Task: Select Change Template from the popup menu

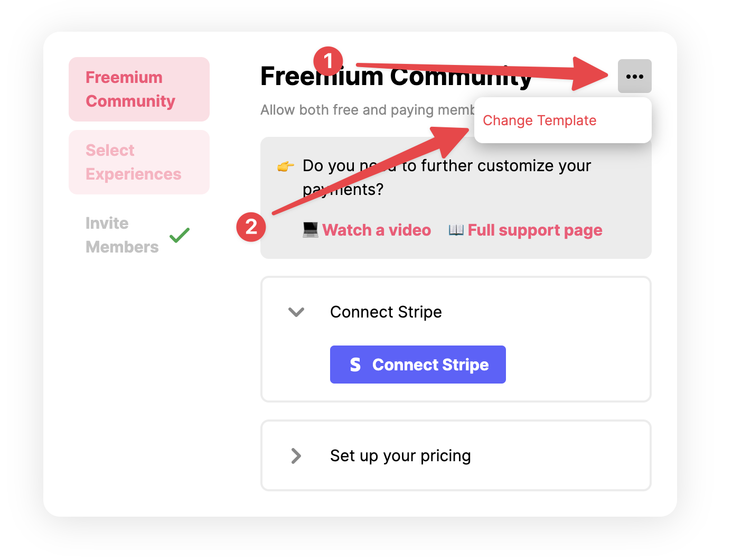Action: pyautogui.click(x=539, y=120)
